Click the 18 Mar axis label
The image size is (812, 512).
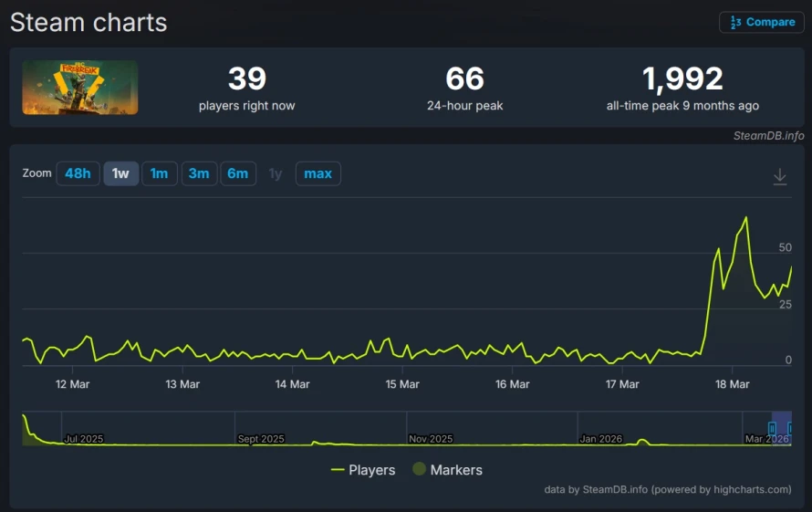(x=733, y=384)
